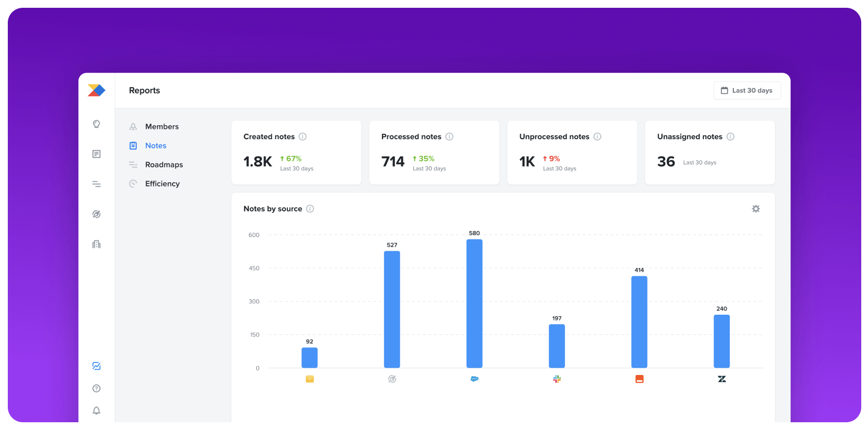This screenshot has height=429, width=868.
Task: Click the bar labeled 197
Action: click(x=557, y=346)
